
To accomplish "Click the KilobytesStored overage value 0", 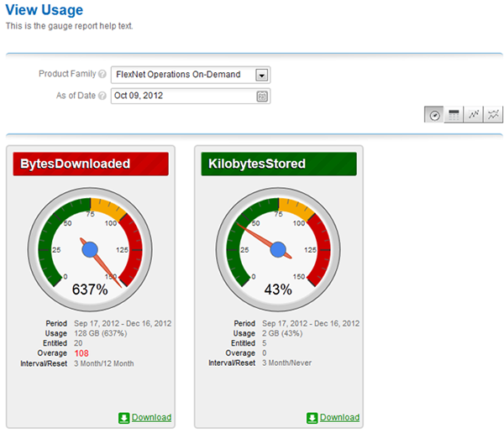I will pyautogui.click(x=265, y=353).
